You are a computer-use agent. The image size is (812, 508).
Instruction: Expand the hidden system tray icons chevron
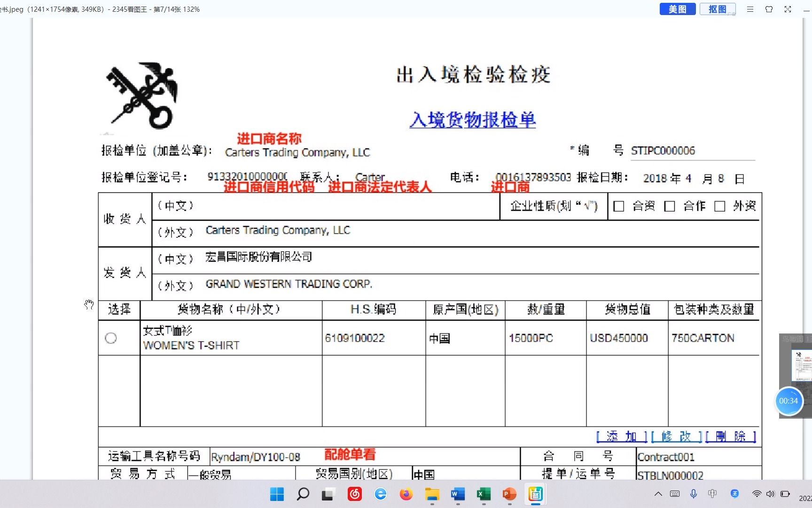658,494
